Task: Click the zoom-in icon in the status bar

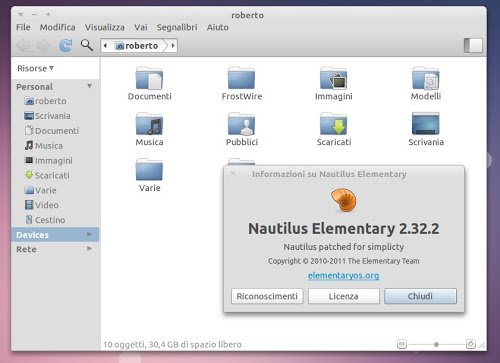Action: coord(471,344)
